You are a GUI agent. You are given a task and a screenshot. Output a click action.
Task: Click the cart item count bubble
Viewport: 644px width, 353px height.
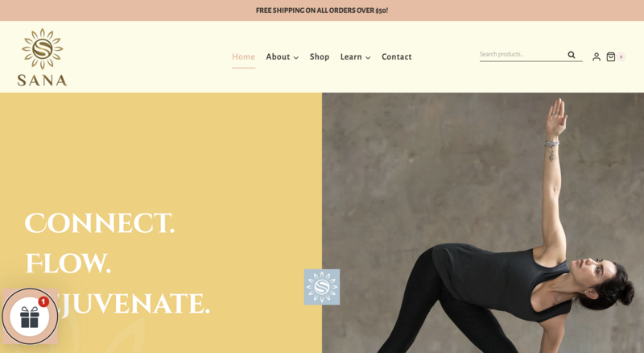[621, 56]
